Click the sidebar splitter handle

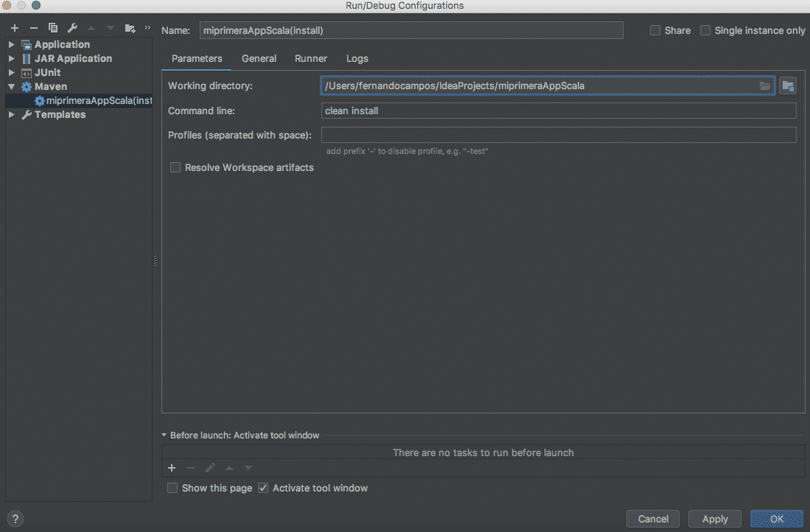(155, 261)
